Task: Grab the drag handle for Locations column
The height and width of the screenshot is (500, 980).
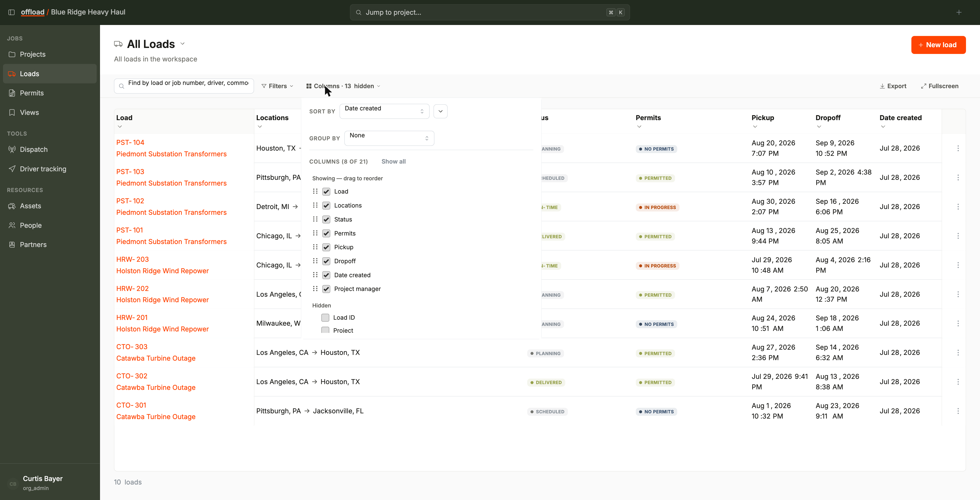Action: pos(315,205)
